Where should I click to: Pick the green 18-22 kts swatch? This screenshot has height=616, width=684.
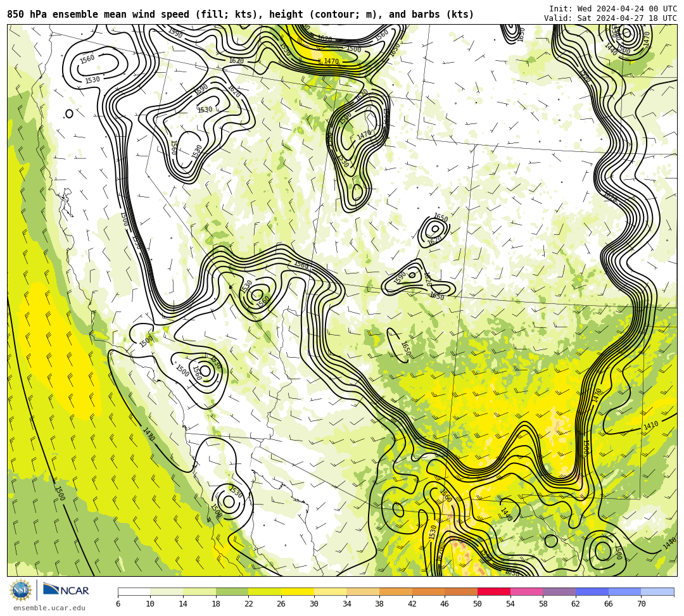[232, 591]
